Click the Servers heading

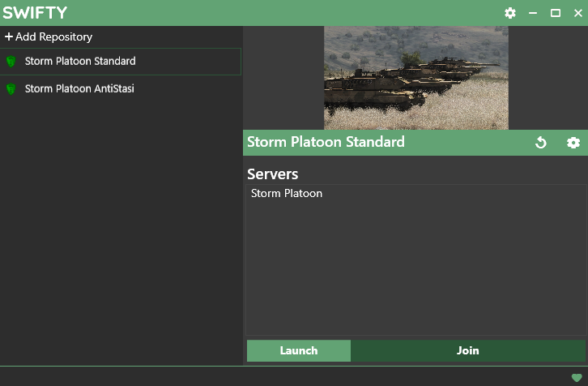(x=273, y=174)
